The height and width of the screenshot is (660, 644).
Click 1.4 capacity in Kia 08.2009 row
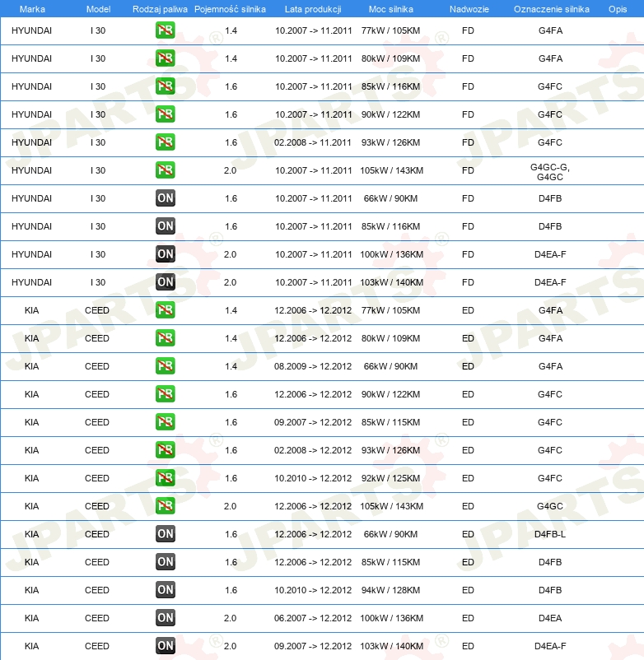point(231,366)
